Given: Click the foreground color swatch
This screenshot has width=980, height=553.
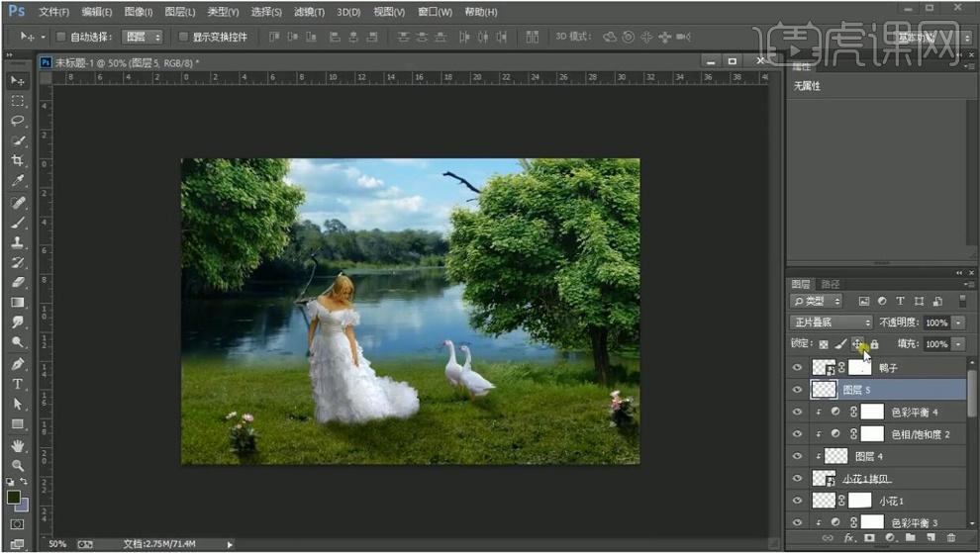Looking at the screenshot, I should (14, 498).
